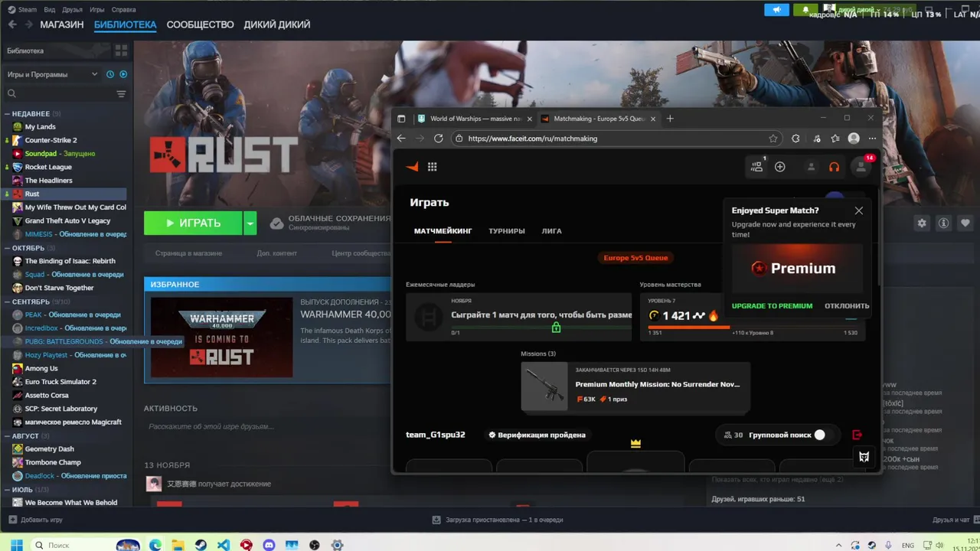Open browser settings three-dots menu
980x551 pixels.
point(872,139)
